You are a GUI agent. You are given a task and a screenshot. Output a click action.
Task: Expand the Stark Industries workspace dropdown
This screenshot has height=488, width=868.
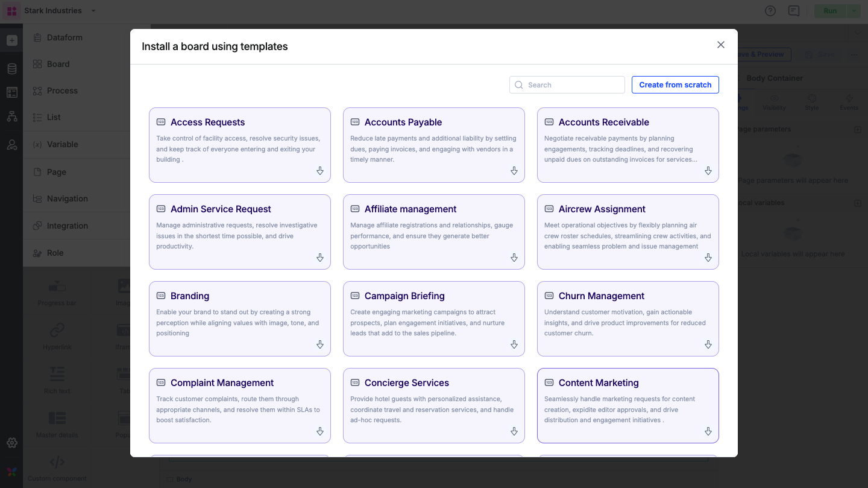tap(93, 11)
